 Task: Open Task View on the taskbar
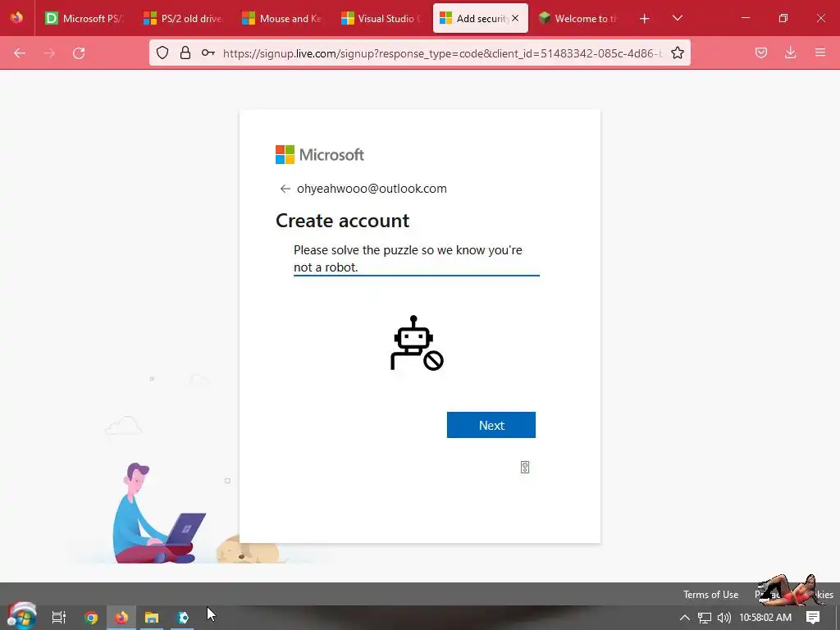tap(59, 617)
